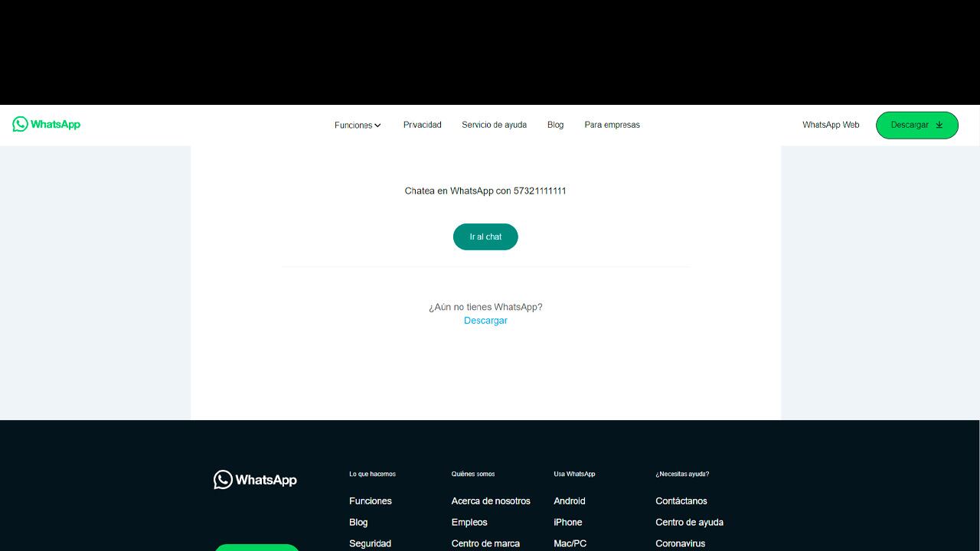The width and height of the screenshot is (980, 551).
Task: Choose Android under Usa WhatsApp
Action: point(569,501)
